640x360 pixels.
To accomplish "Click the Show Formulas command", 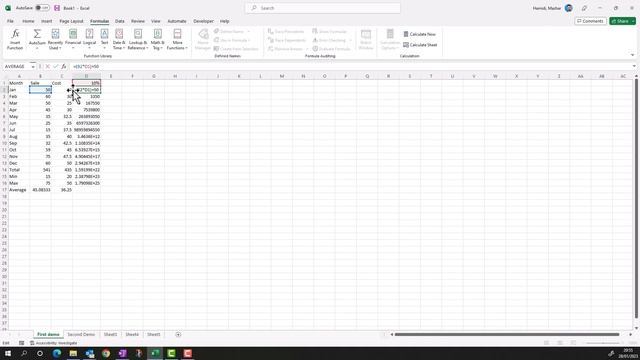I will pyautogui.click(x=329, y=31).
